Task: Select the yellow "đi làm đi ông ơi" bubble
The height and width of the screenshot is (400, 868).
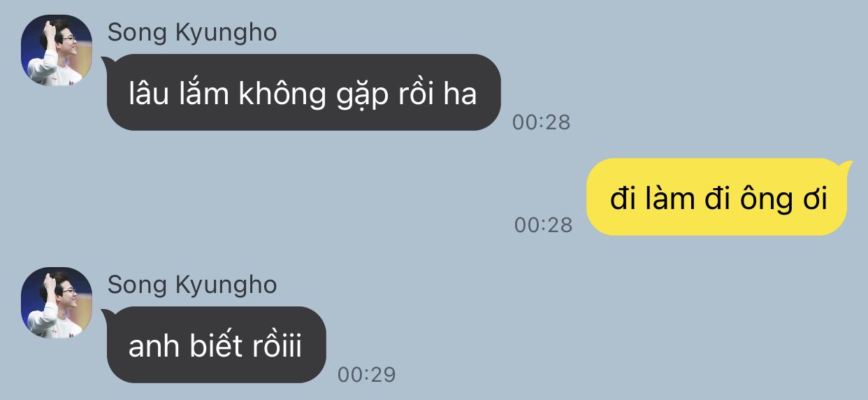Action: click(717, 197)
